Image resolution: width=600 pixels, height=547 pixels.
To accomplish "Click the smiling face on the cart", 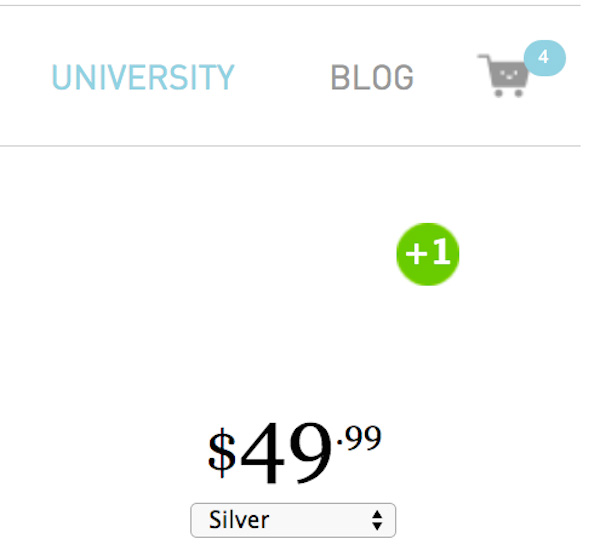I will coord(508,74).
